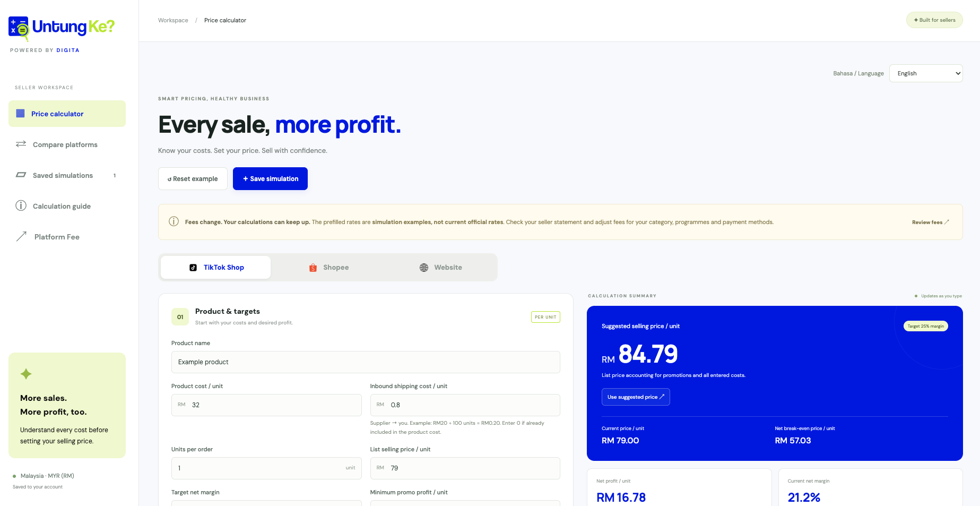The image size is (980, 506).
Task: Click the 21.2% current net margin value
Action: point(804,498)
